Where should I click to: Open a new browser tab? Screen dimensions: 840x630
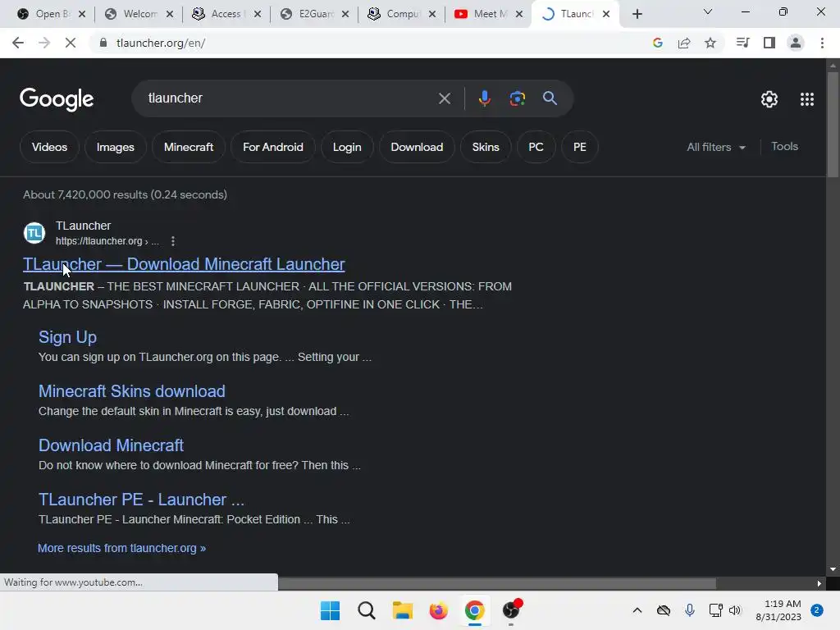pyautogui.click(x=637, y=14)
